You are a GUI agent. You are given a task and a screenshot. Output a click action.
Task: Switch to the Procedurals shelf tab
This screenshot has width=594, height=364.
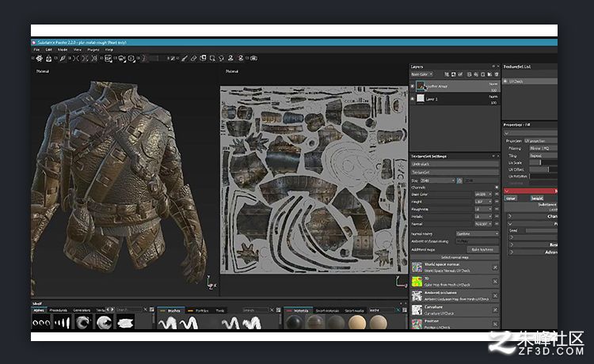tap(58, 310)
